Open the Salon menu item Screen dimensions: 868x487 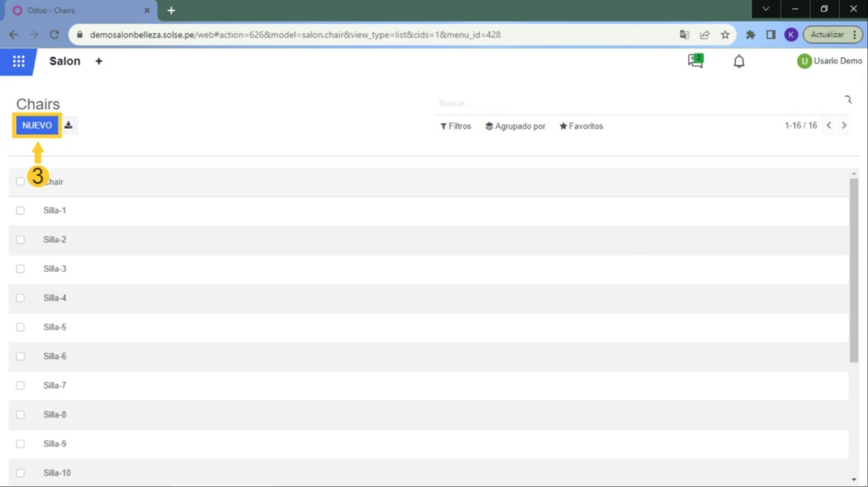(x=64, y=62)
